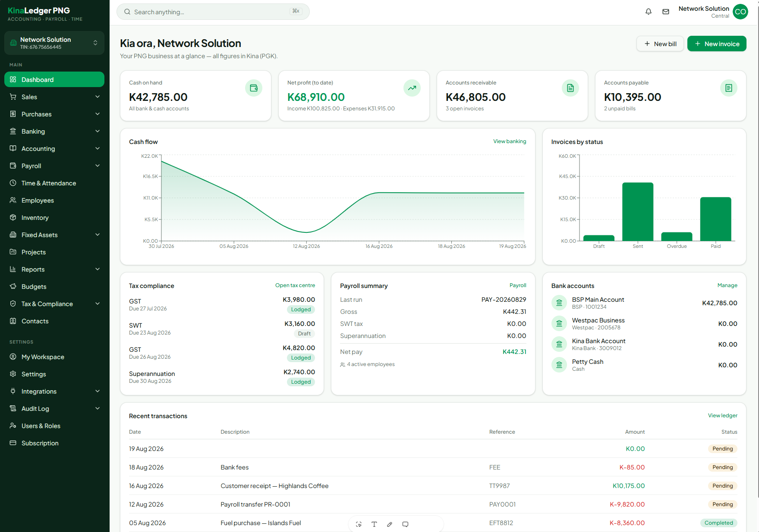Expand the Accounting menu chevron
Image resolution: width=759 pixels, height=532 pixels.
coord(98,148)
